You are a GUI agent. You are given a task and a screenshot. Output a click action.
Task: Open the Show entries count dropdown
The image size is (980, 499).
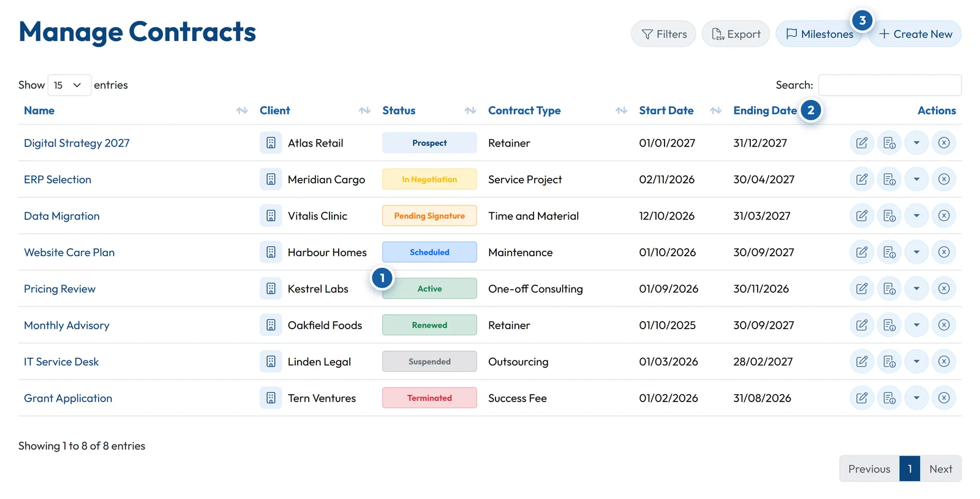69,85
